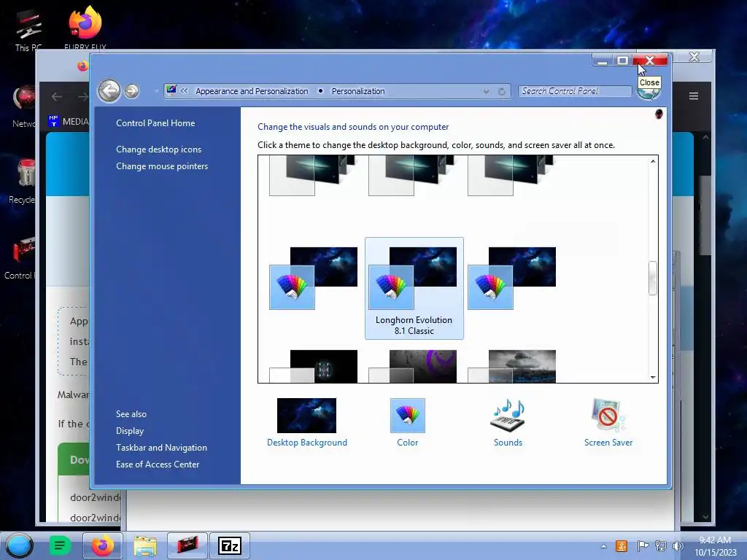Select the Longhorn Evolution 8.1 Classic theme
The width and height of the screenshot is (747, 560).
tap(414, 288)
